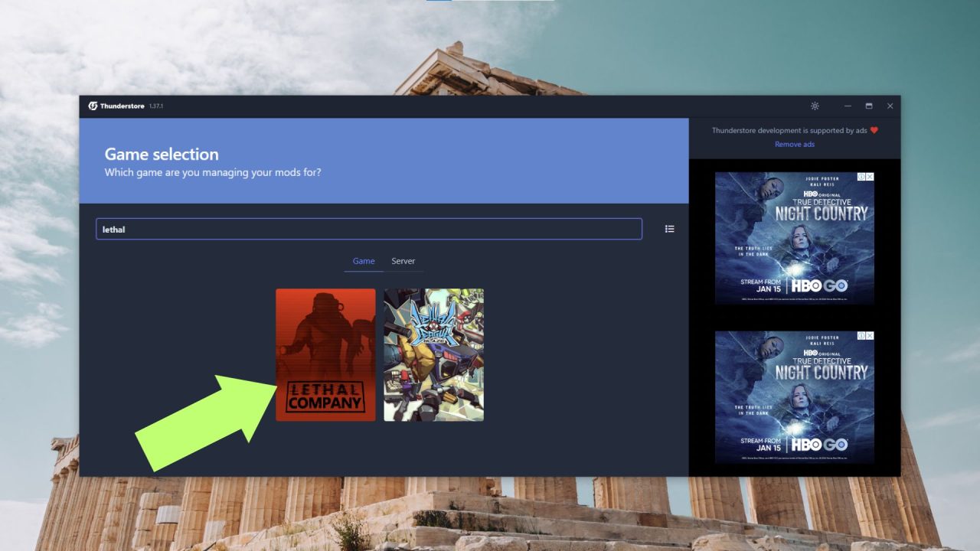Click the Thunderstore logo in the title bar
Image resolution: width=980 pixels, height=551 pixels.
click(93, 106)
